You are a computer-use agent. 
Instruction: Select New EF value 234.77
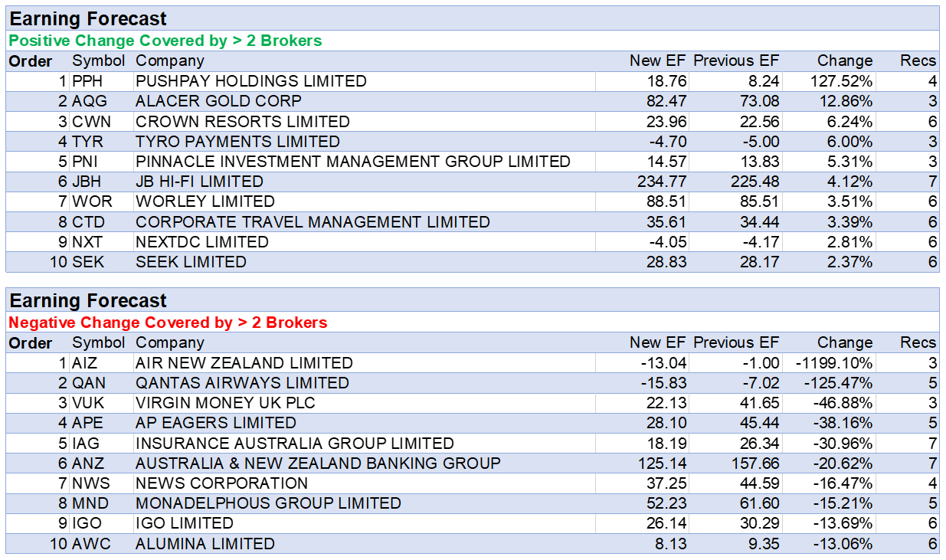click(662, 182)
